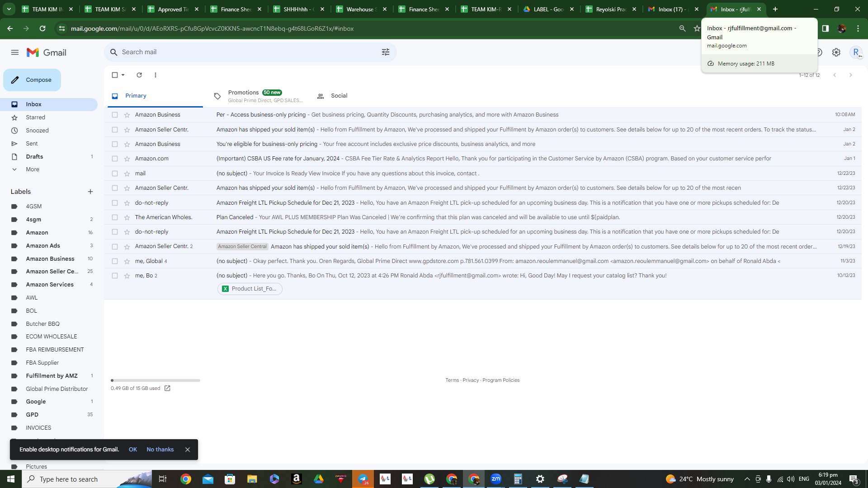
Task: Click the Chrome address bar URL
Action: click(212, 28)
